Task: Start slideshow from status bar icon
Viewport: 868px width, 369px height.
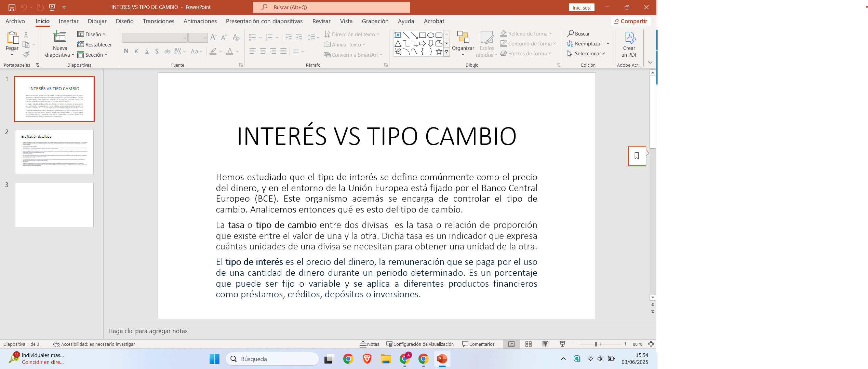Action: coord(562,344)
